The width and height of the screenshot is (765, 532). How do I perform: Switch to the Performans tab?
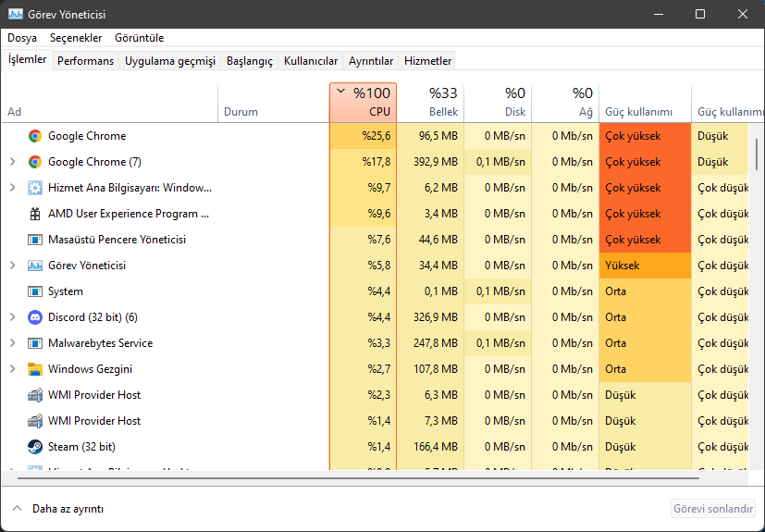[x=85, y=61]
